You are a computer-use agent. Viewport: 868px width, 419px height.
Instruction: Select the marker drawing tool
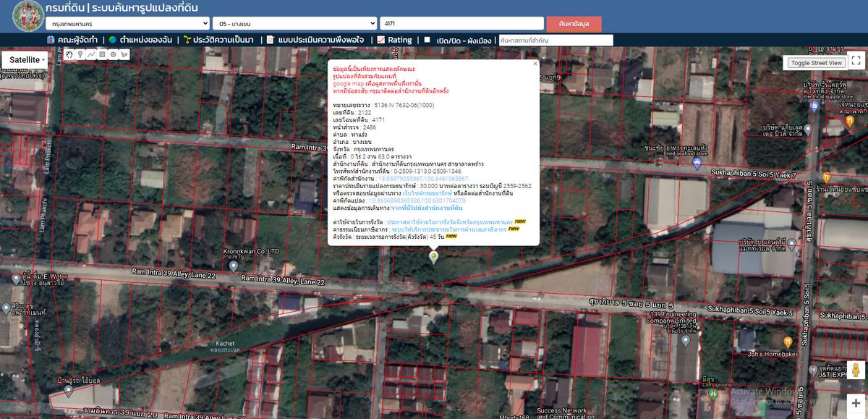tap(80, 54)
